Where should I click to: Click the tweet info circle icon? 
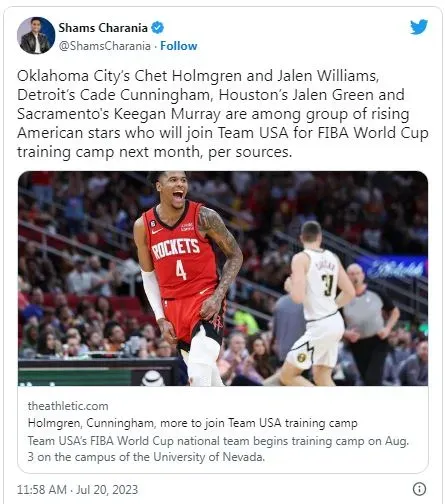(x=419, y=489)
